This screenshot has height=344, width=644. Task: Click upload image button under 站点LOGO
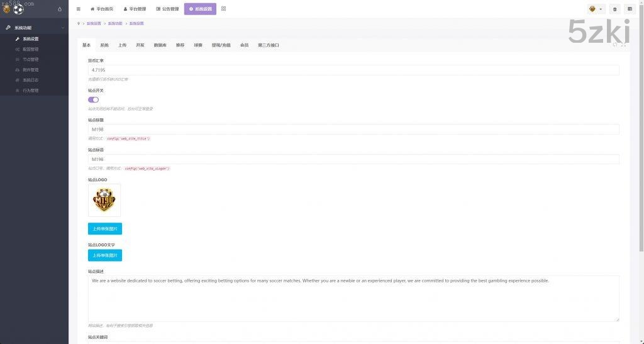tap(105, 229)
